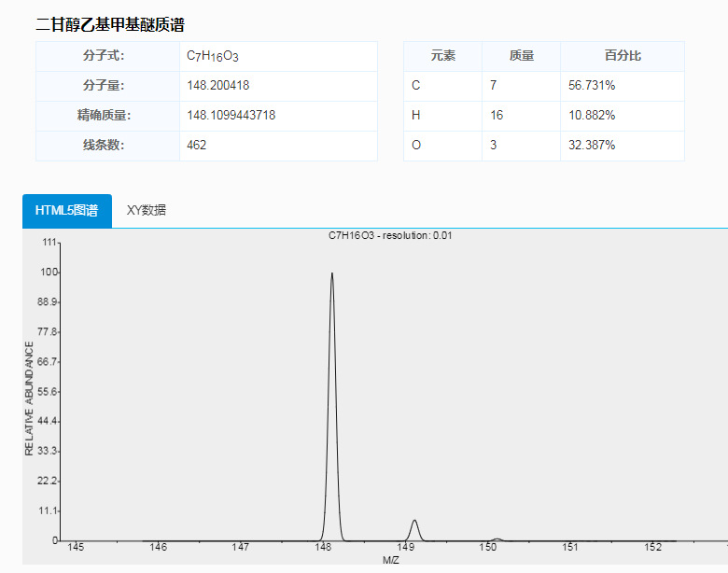728x573 pixels.
Task: Click the M/Z x-axis label
Action: (391, 560)
